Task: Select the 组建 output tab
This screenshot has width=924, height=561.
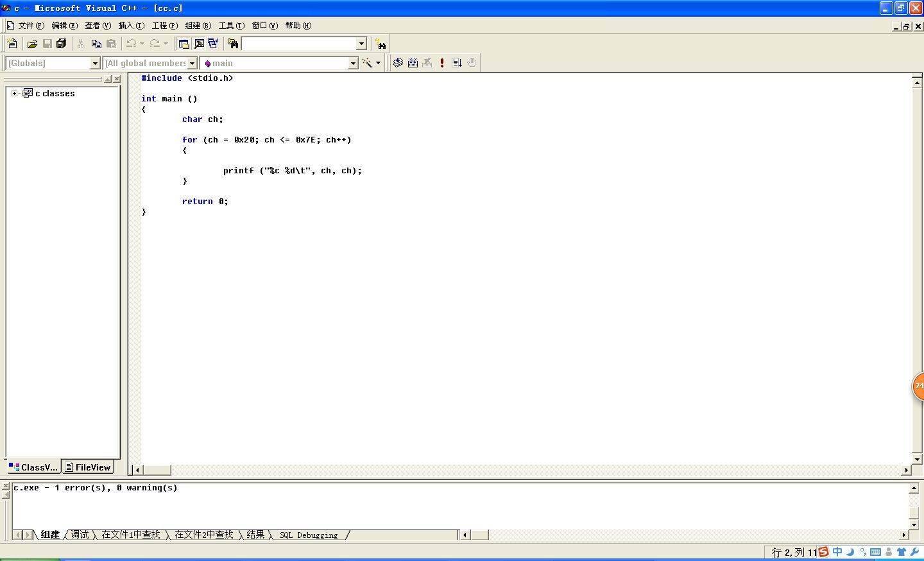Action: point(50,535)
